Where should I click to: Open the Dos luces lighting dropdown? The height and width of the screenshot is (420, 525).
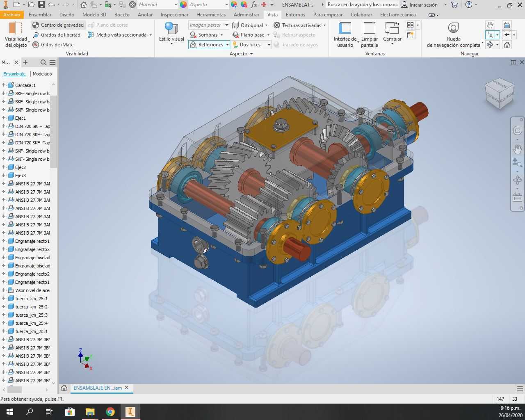269,45
